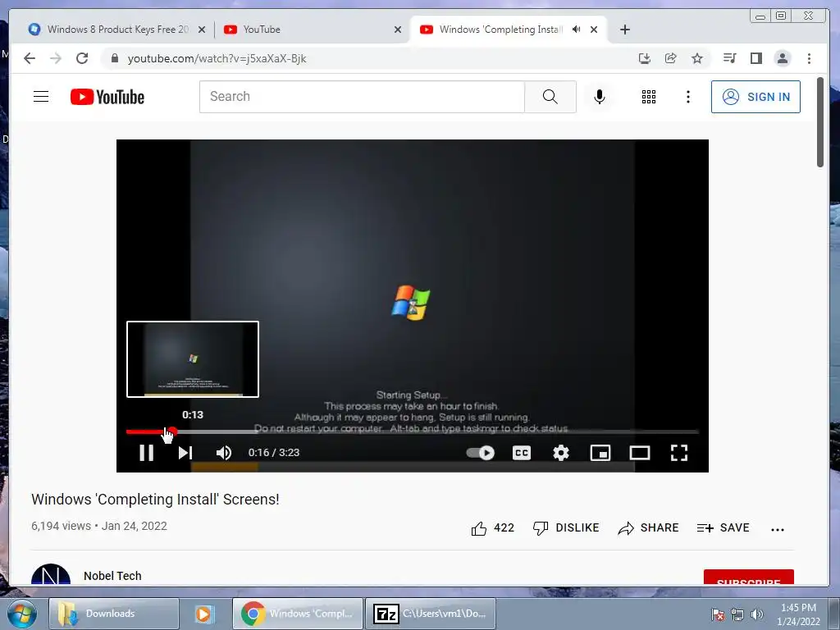840x630 pixels.
Task: Share this page from the address bar
Action: click(x=671, y=58)
